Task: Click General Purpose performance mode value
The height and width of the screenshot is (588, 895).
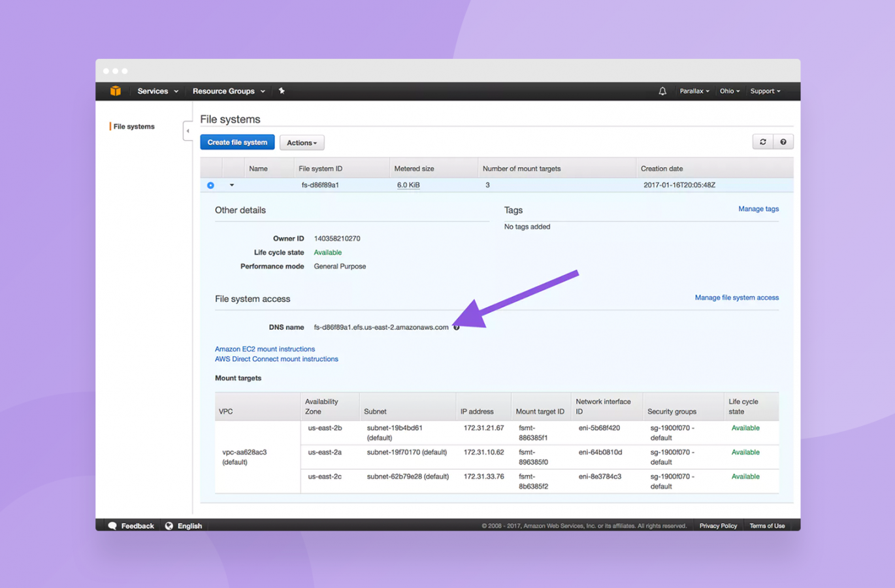Action: (x=340, y=267)
